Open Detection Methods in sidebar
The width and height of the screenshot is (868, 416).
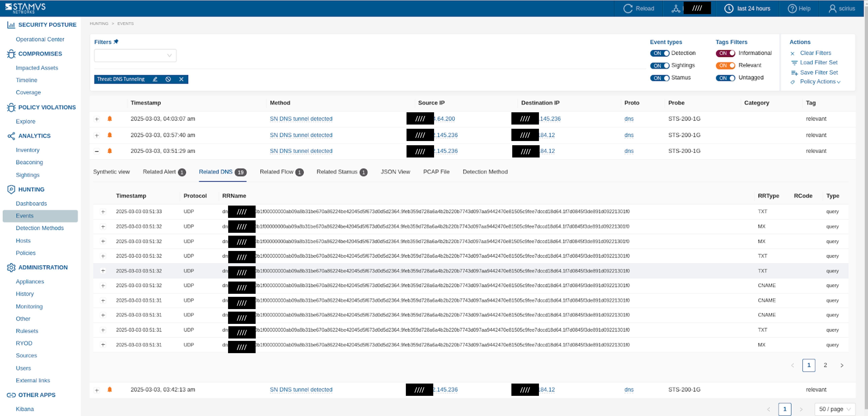[x=39, y=228]
